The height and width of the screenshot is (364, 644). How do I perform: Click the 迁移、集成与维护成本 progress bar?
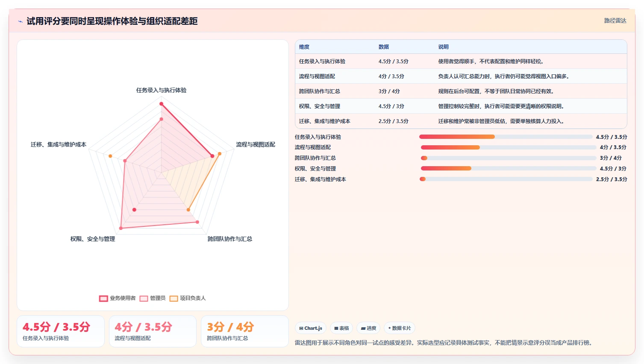click(506, 179)
